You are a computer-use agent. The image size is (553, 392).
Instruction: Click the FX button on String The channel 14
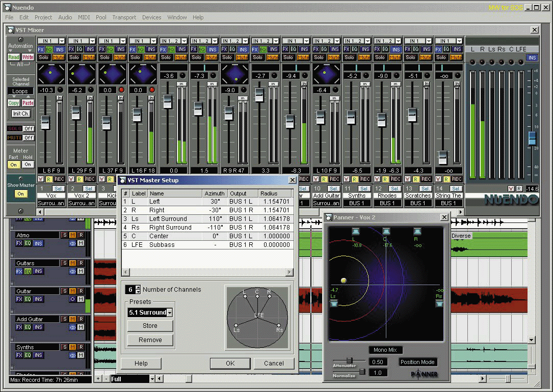point(438,49)
